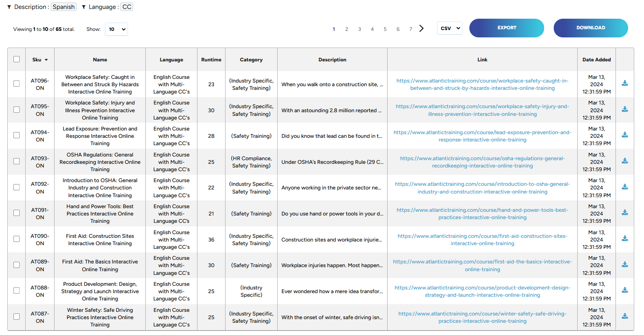
Task: Check the AT094-ON row checkbox
Action: click(x=17, y=135)
